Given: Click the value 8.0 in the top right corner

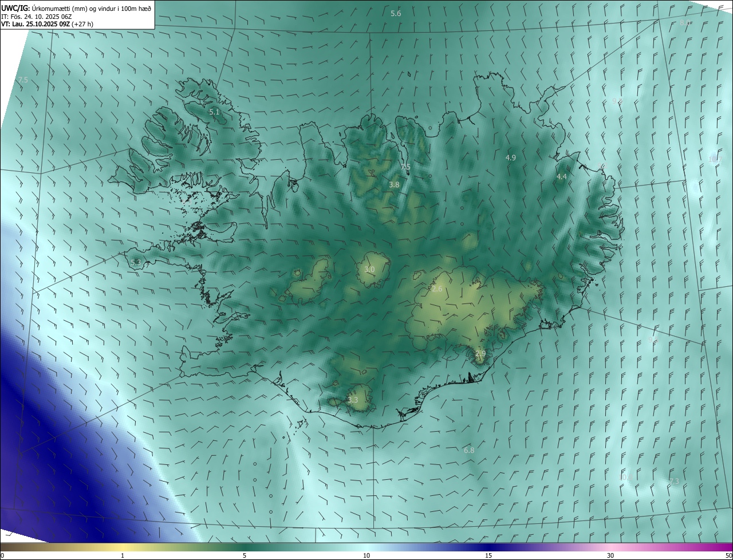Looking at the screenshot, I should coord(685,22).
